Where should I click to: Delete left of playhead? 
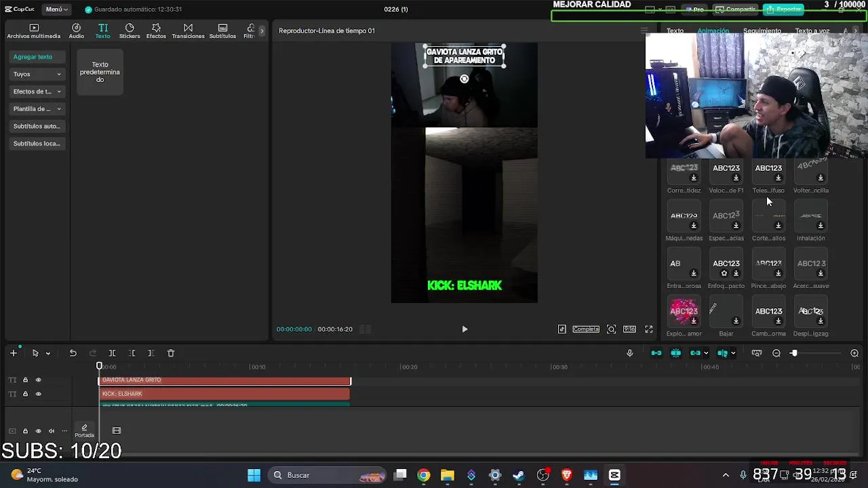[x=132, y=353]
